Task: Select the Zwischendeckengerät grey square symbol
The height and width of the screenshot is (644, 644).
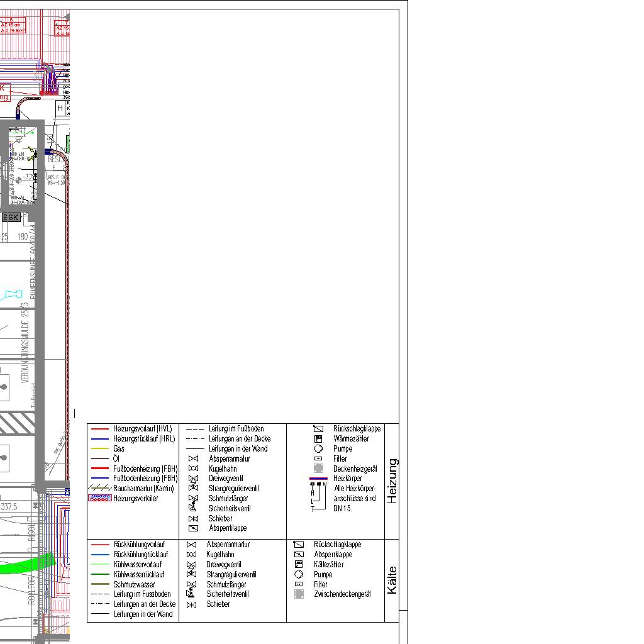Action: pyautogui.click(x=299, y=594)
